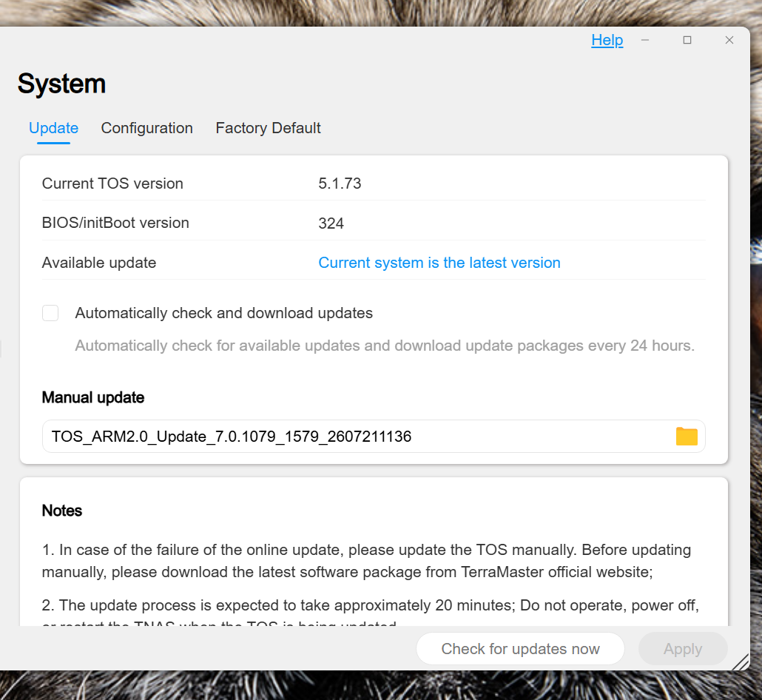
Task: Go to the Factory Default tab
Action: click(x=269, y=128)
